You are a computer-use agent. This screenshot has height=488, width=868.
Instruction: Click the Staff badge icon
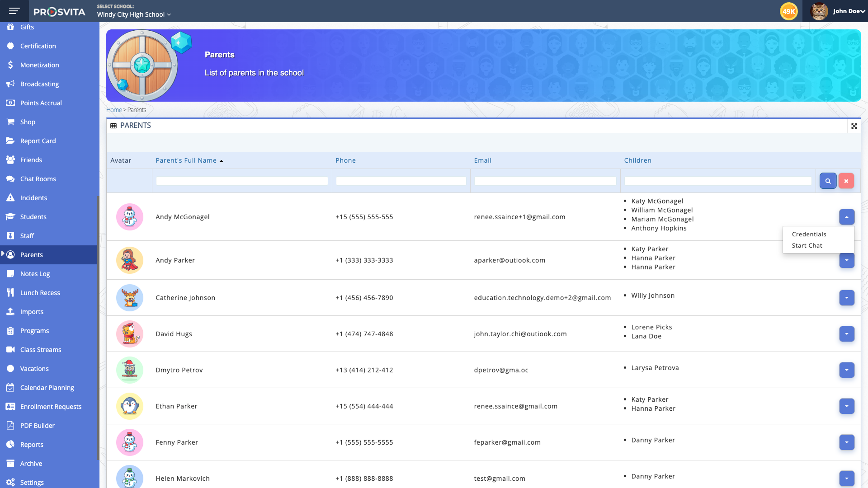[x=10, y=236]
